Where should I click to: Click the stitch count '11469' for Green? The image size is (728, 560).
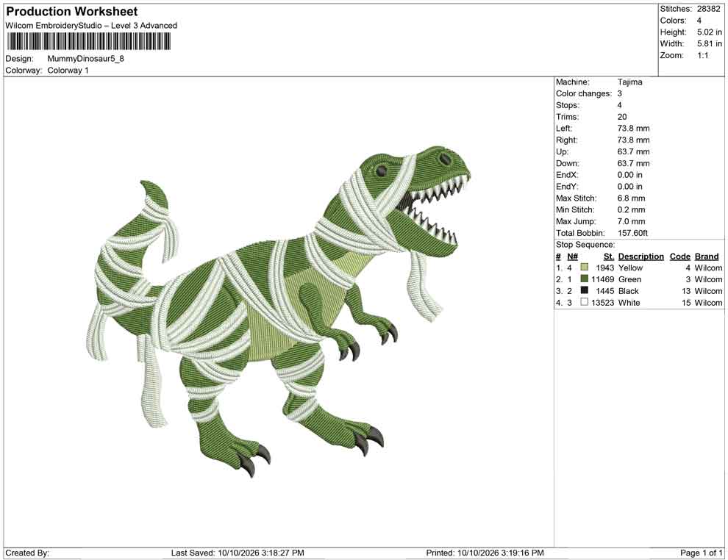[x=603, y=279]
